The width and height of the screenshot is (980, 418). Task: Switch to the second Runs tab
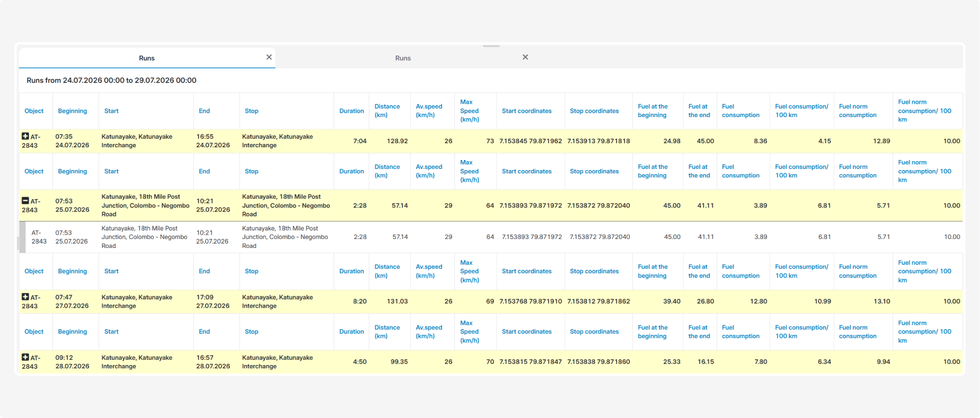pos(403,58)
